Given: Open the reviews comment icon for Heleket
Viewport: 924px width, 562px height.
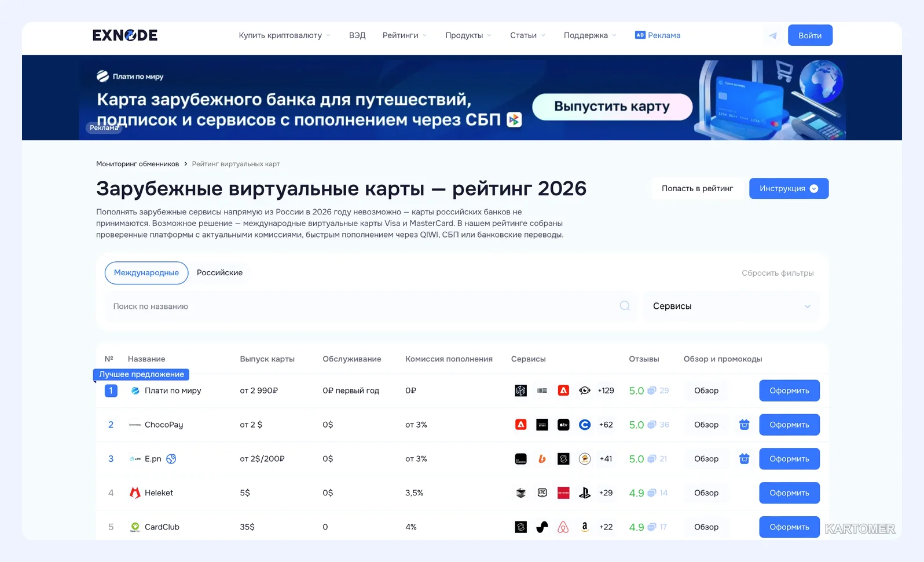Looking at the screenshot, I should point(651,493).
